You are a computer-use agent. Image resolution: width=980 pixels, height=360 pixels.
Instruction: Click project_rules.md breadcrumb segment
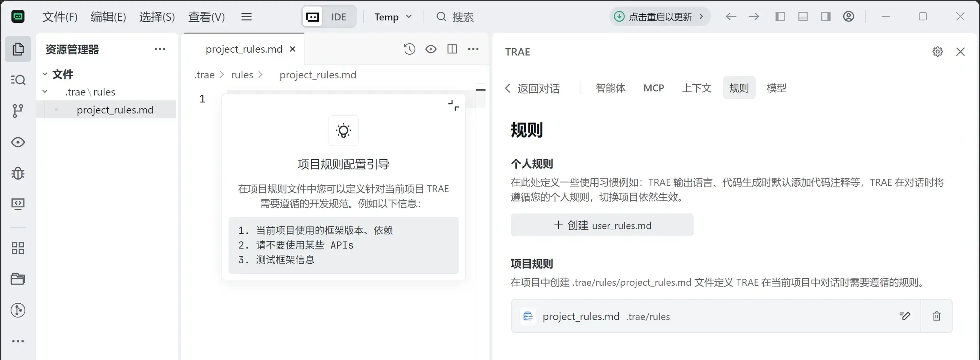pos(318,75)
